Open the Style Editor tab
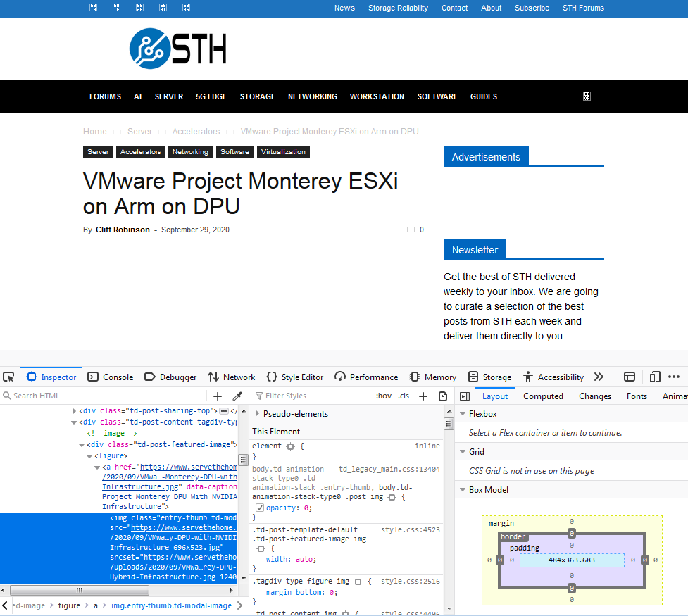 [295, 377]
